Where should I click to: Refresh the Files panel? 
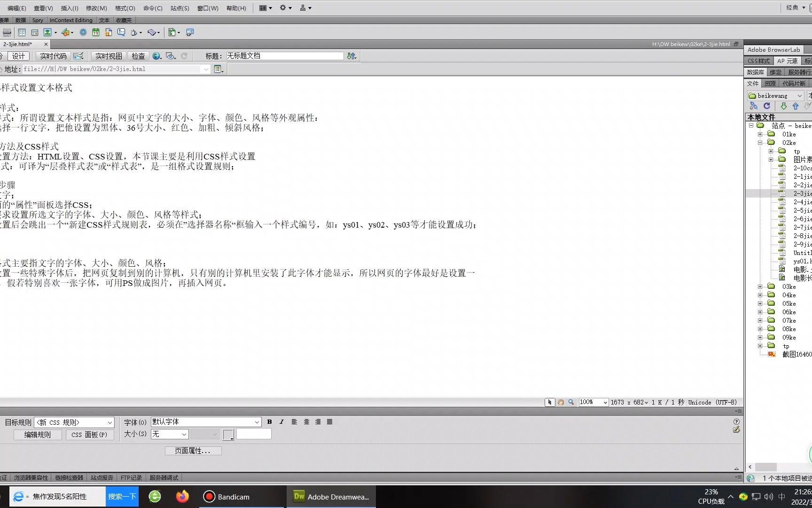pos(767,106)
